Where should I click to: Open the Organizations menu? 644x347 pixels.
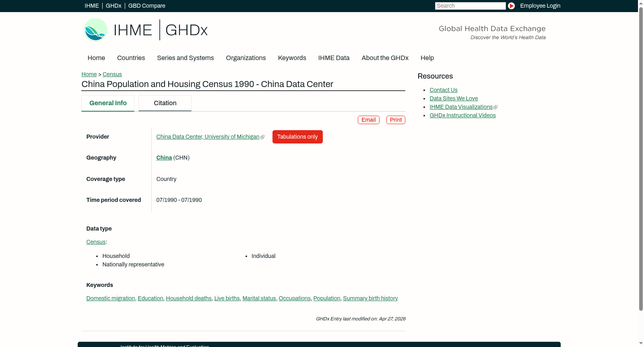tap(246, 58)
